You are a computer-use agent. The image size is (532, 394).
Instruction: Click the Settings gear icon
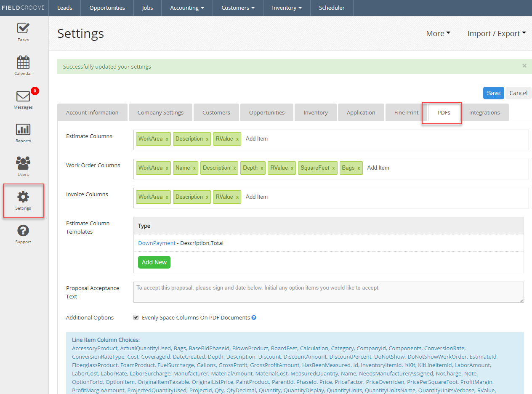tap(23, 197)
